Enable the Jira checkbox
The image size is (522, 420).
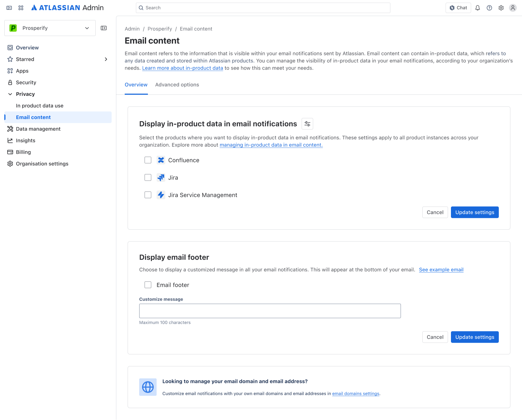coord(148,177)
